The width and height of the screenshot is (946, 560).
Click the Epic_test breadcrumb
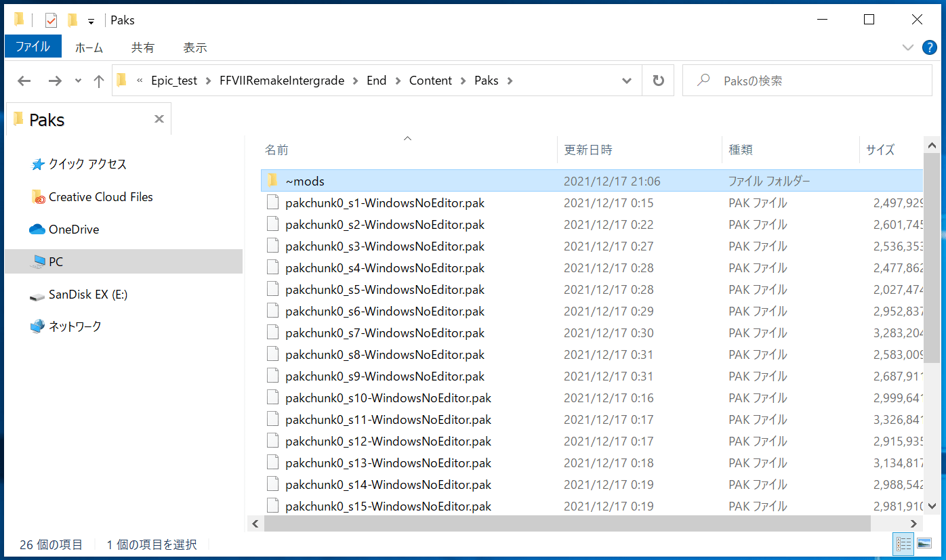click(x=174, y=81)
